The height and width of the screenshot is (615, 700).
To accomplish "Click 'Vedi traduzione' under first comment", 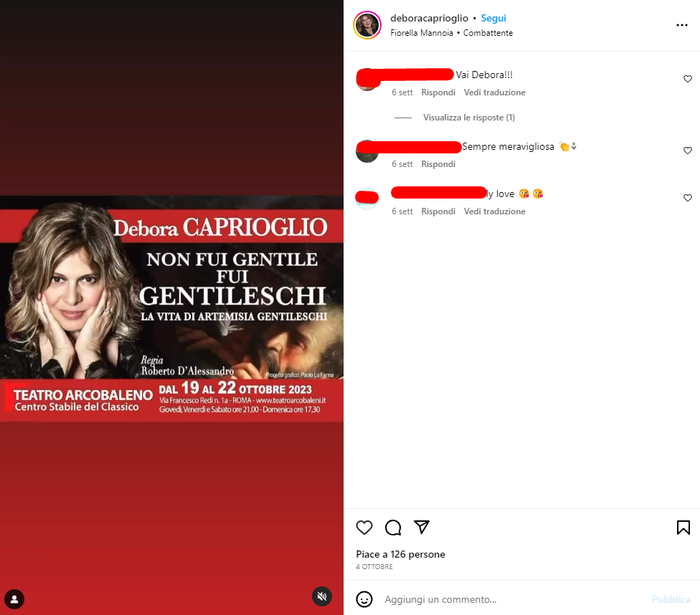I will tap(494, 92).
